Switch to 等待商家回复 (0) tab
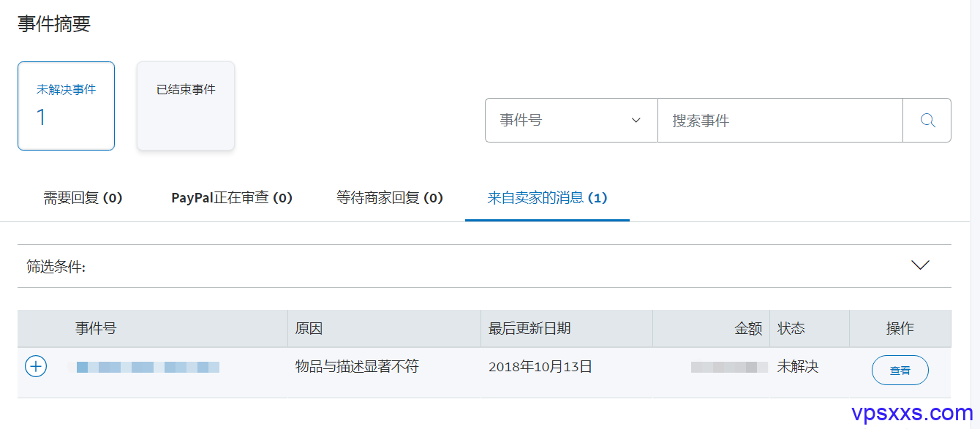980x429 pixels. click(x=390, y=198)
